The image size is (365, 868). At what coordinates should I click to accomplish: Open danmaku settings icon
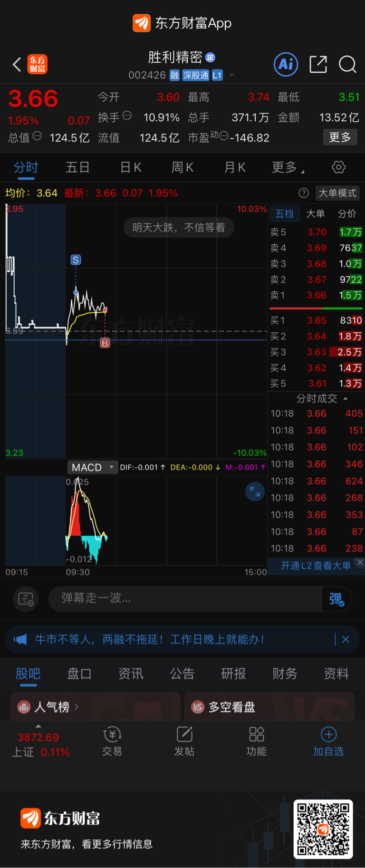pyautogui.click(x=26, y=599)
